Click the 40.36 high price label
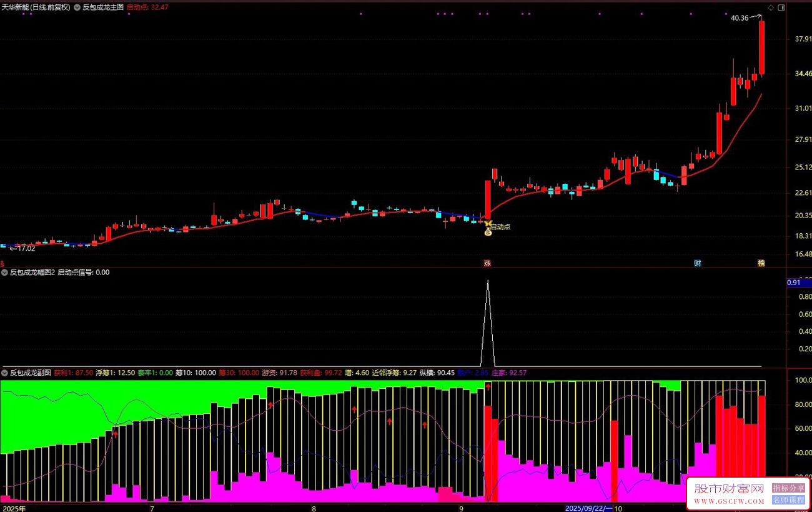812x512 pixels. point(740,18)
